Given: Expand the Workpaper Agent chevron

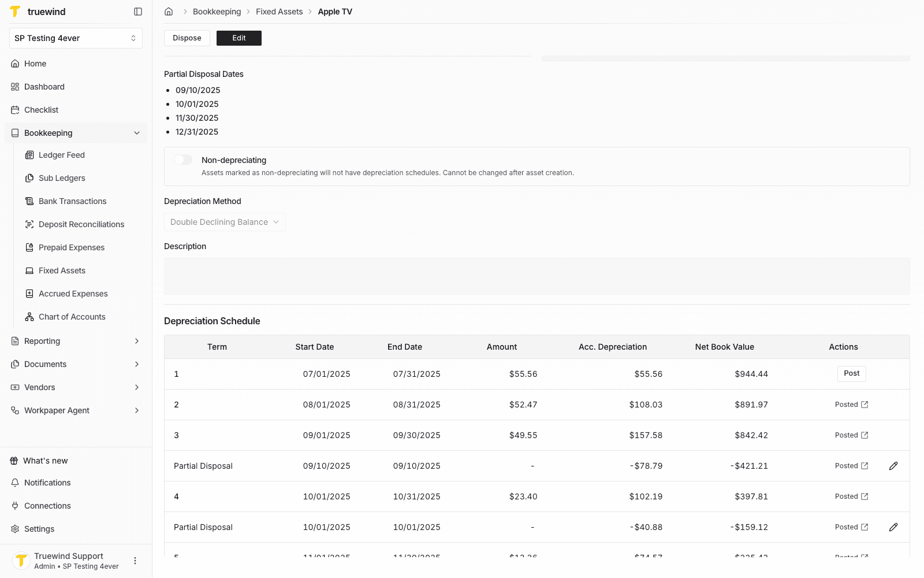Looking at the screenshot, I should [137, 410].
